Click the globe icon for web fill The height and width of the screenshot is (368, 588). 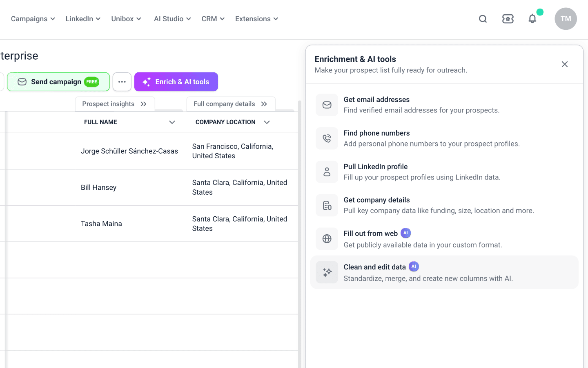tap(327, 239)
